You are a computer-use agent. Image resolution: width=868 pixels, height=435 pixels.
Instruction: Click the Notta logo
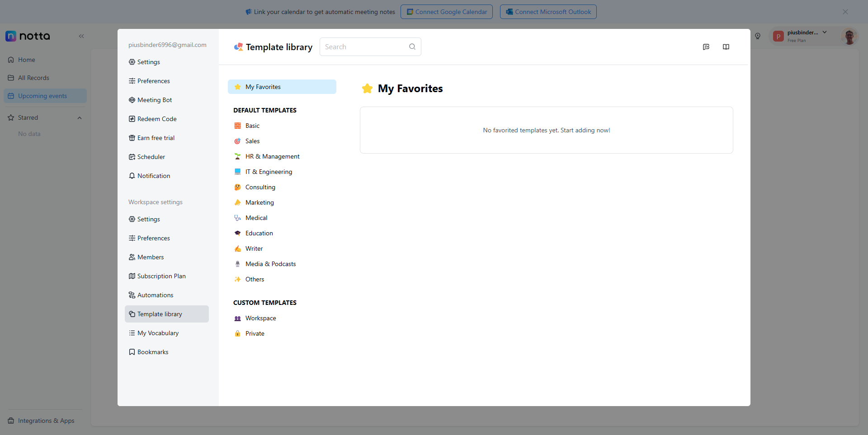point(28,36)
